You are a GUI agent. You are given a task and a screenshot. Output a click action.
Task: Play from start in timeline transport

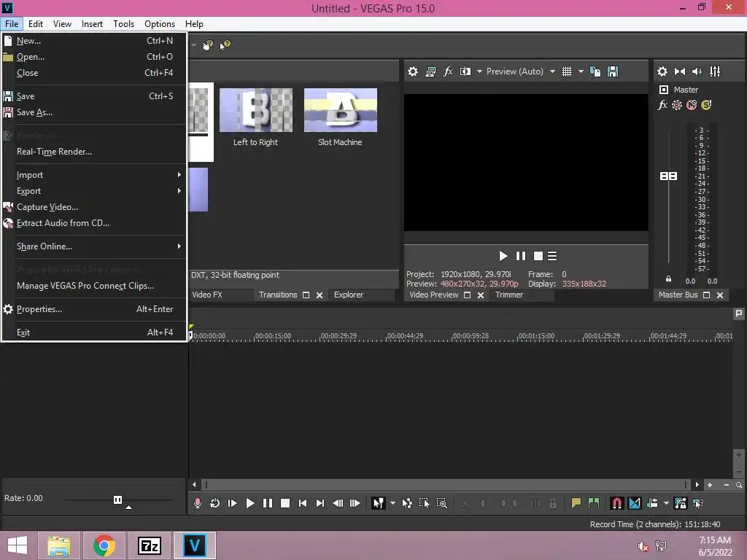pyautogui.click(x=233, y=503)
